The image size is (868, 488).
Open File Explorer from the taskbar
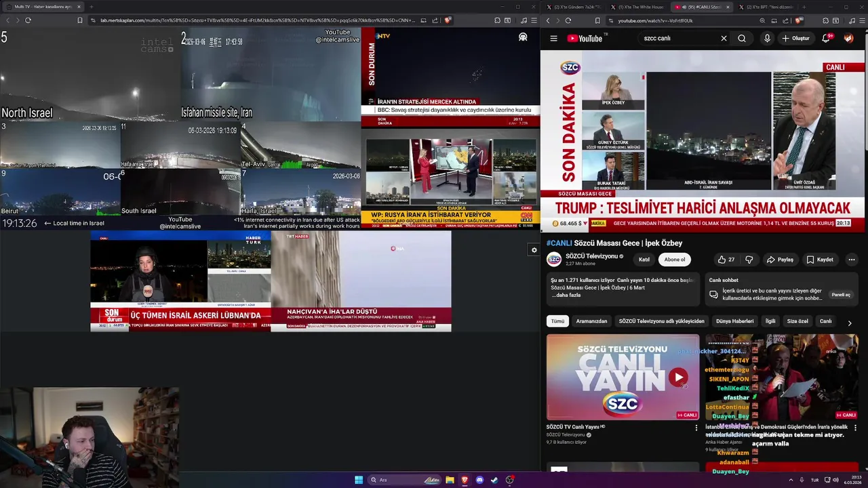[x=450, y=480]
